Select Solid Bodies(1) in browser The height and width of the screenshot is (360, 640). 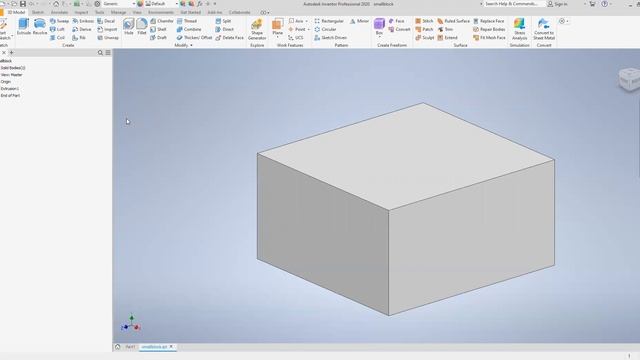tap(13, 68)
